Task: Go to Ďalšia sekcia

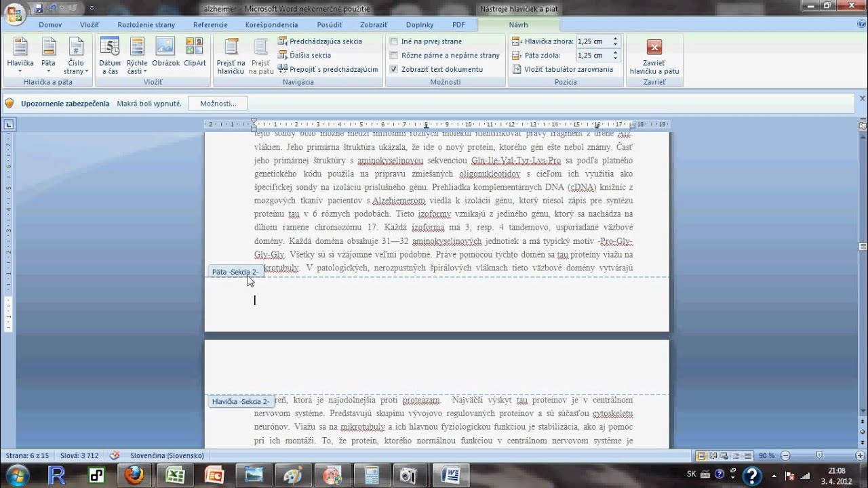Action: pos(304,56)
